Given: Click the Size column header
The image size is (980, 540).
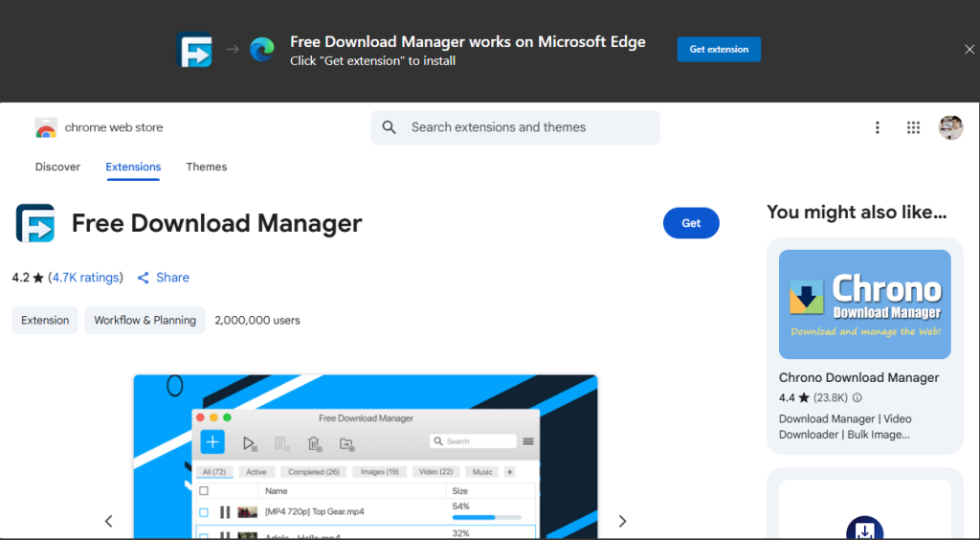Looking at the screenshot, I should point(460,491).
